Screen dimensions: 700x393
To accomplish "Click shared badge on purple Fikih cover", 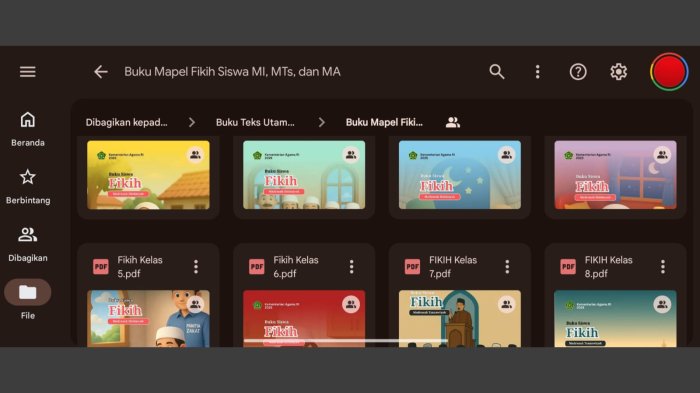I will tap(662, 155).
